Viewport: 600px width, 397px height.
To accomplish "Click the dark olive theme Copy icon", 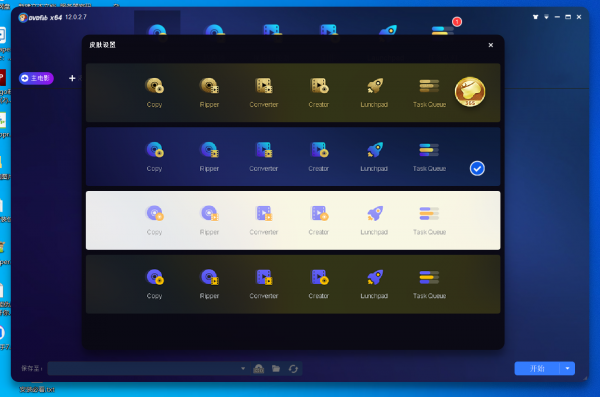I will coord(155,277).
